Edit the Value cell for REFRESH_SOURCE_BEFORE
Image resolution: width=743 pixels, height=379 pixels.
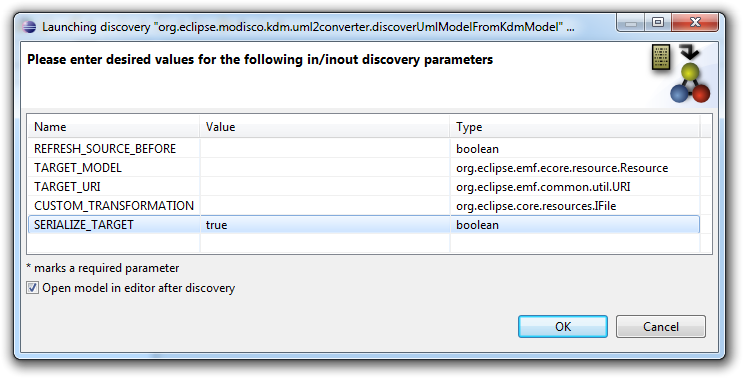coord(325,148)
